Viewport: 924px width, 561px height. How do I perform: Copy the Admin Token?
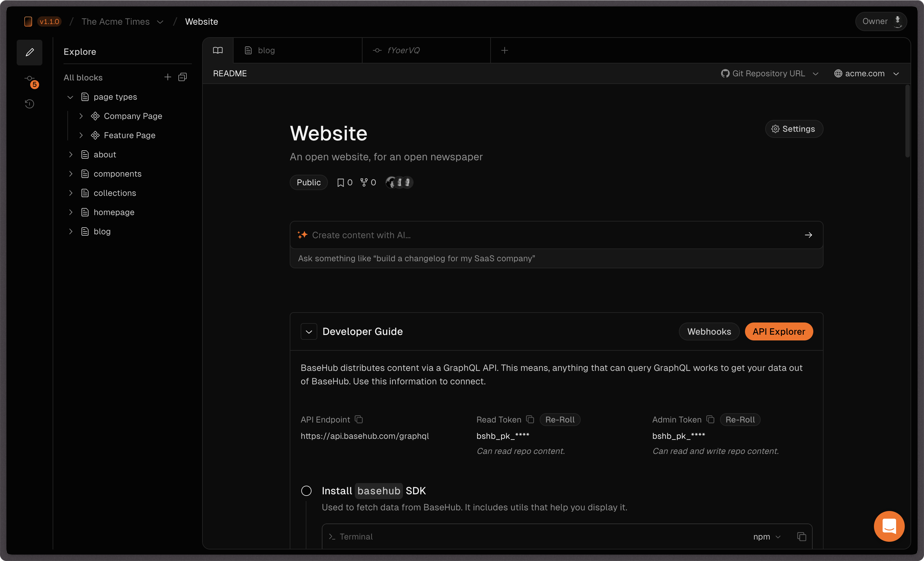click(x=710, y=419)
